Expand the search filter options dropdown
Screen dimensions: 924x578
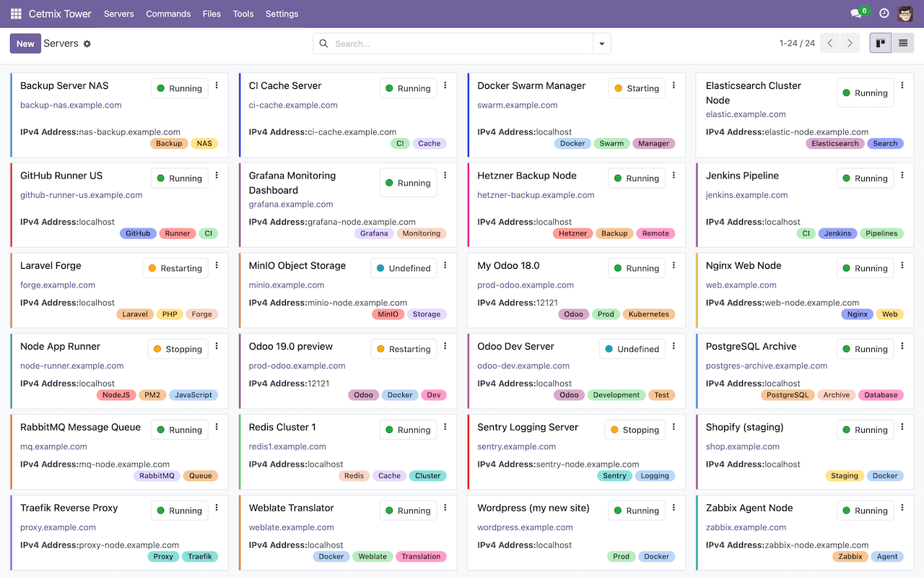tap(601, 44)
